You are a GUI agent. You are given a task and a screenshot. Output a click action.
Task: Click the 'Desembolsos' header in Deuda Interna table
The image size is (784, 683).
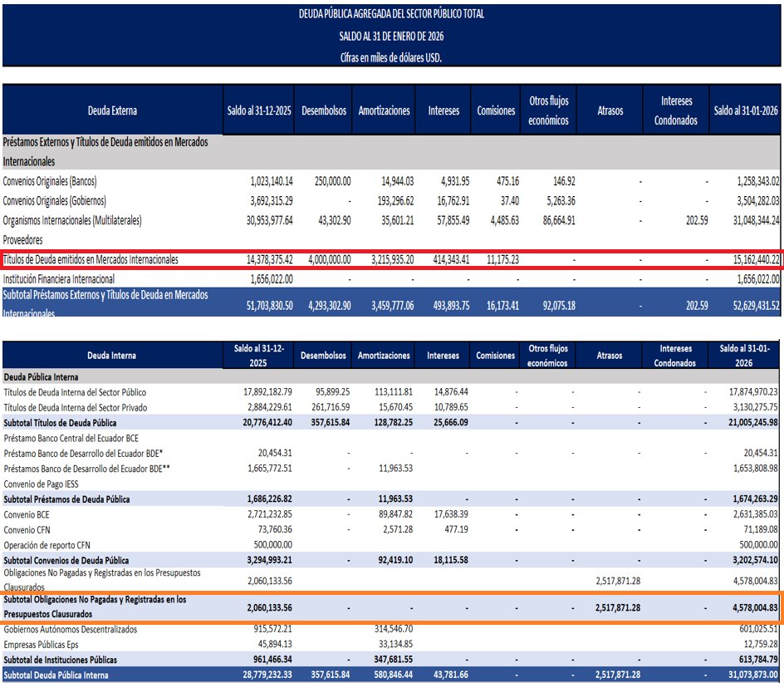pyautogui.click(x=323, y=356)
